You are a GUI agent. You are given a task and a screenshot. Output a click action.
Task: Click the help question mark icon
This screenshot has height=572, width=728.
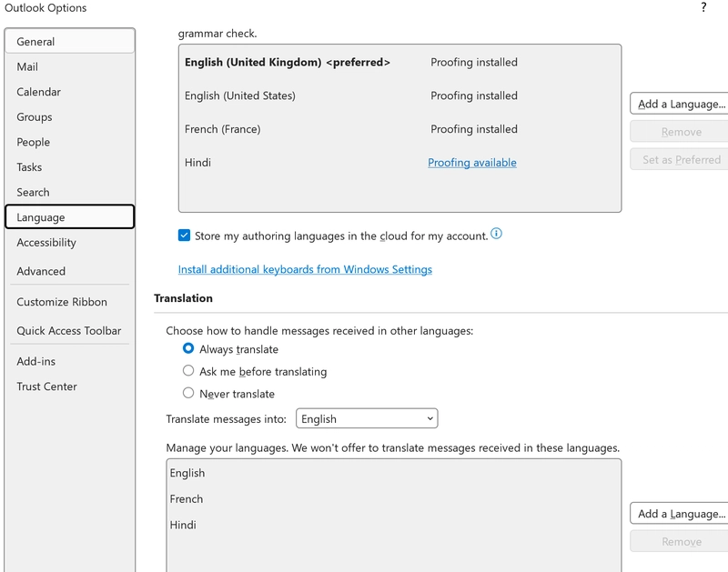(703, 8)
